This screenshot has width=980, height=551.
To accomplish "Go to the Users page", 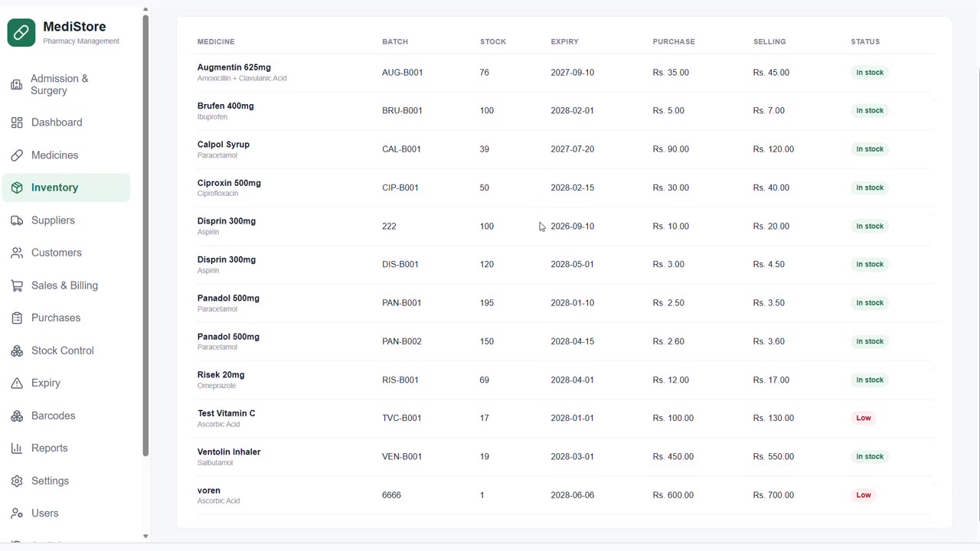I will click(67, 514).
